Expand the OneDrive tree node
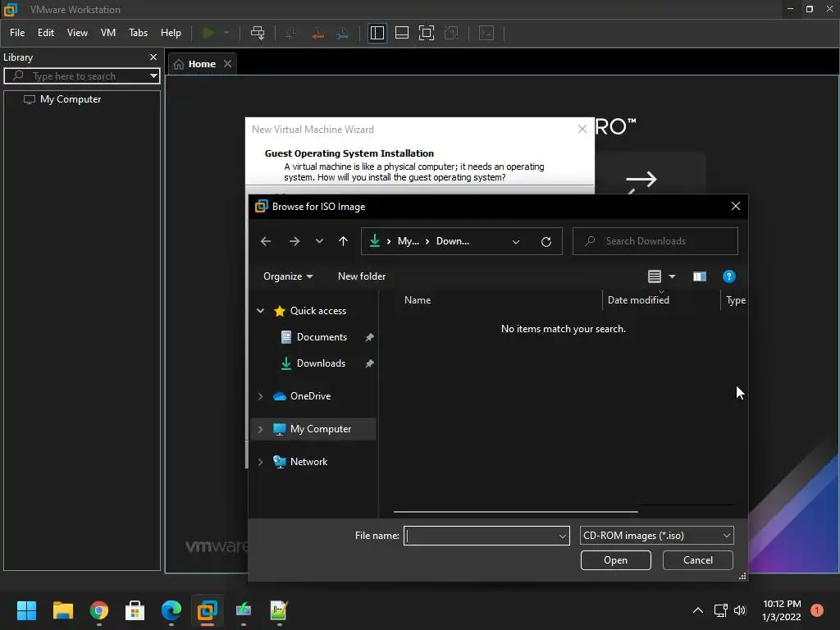The width and height of the screenshot is (840, 630). 260,396
